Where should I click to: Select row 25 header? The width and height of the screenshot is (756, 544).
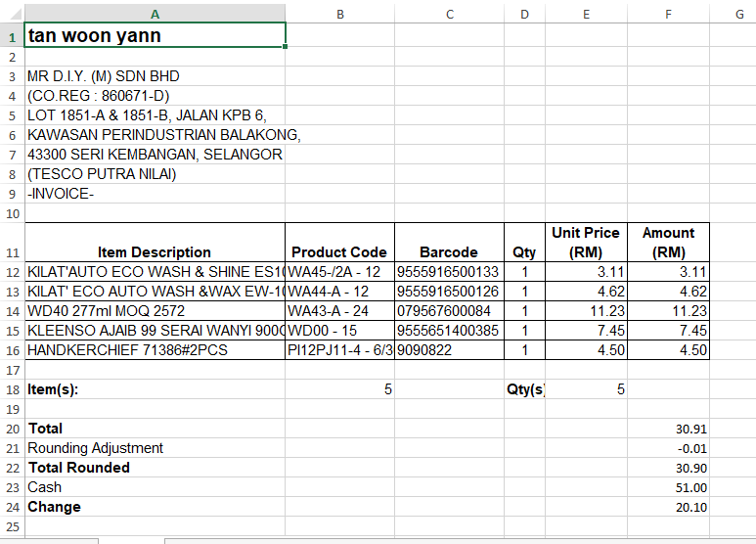[x=12, y=526]
